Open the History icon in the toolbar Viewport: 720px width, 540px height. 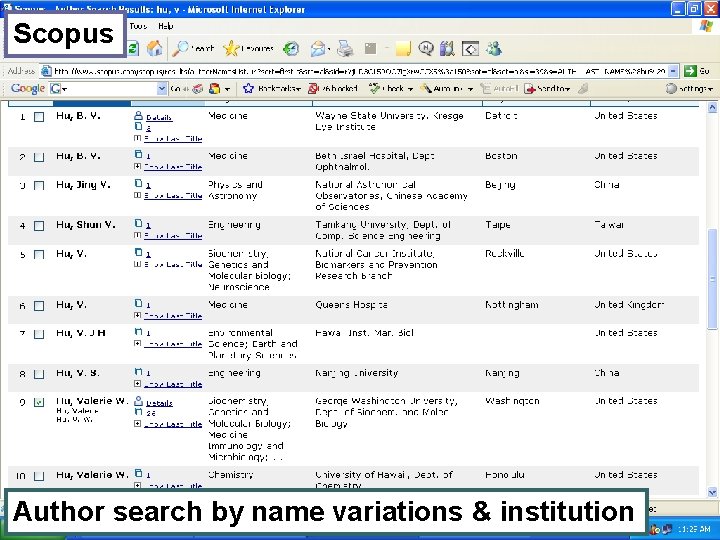(291, 48)
